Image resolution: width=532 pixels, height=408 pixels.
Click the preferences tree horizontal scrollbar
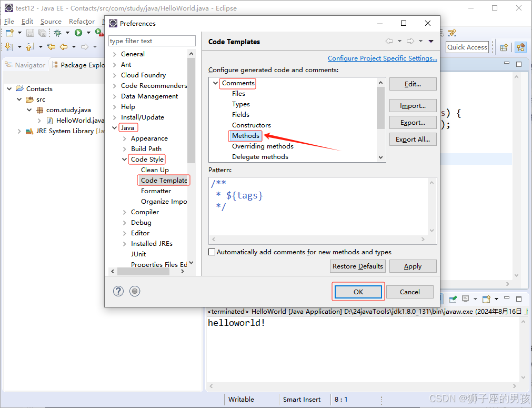tap(143, 271)
